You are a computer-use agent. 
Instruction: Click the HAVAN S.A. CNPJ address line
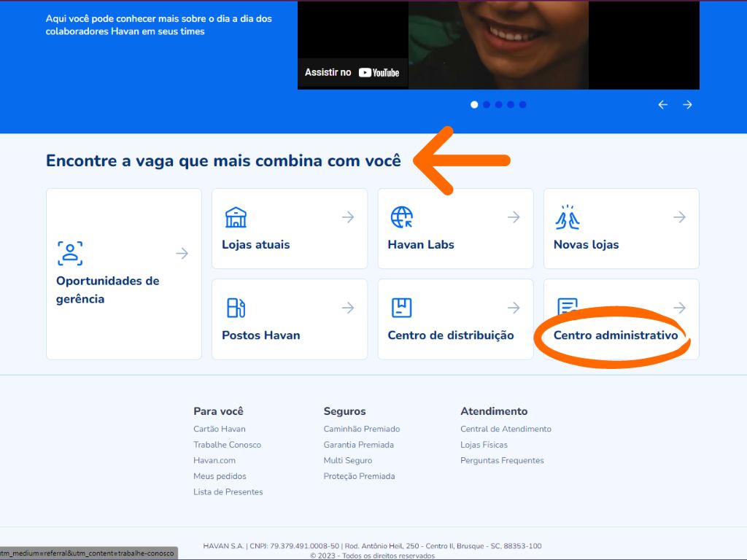372,546
